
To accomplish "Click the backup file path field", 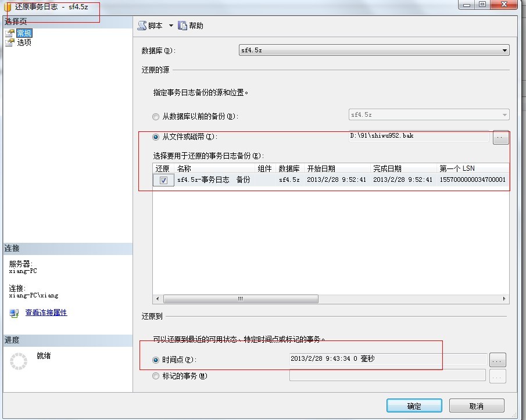I will pos(418,136).
